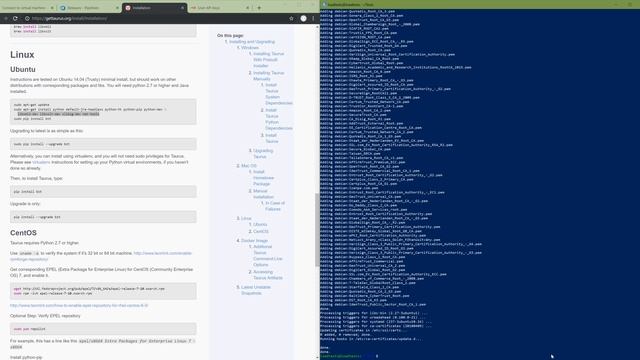The width and height of the screenshot is (640, 360).
Task: Reload the page in the browser
Action: pos(15,18)
